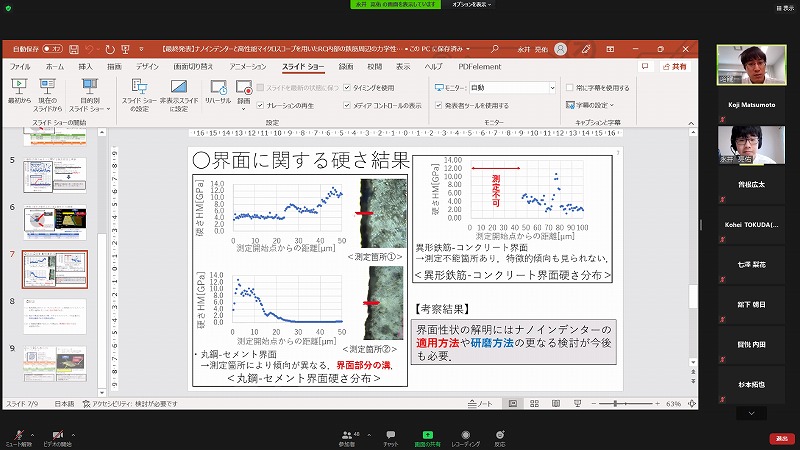
Task: Click スライドを最新の状態に保つ checkbox
Action: point(260,88)
